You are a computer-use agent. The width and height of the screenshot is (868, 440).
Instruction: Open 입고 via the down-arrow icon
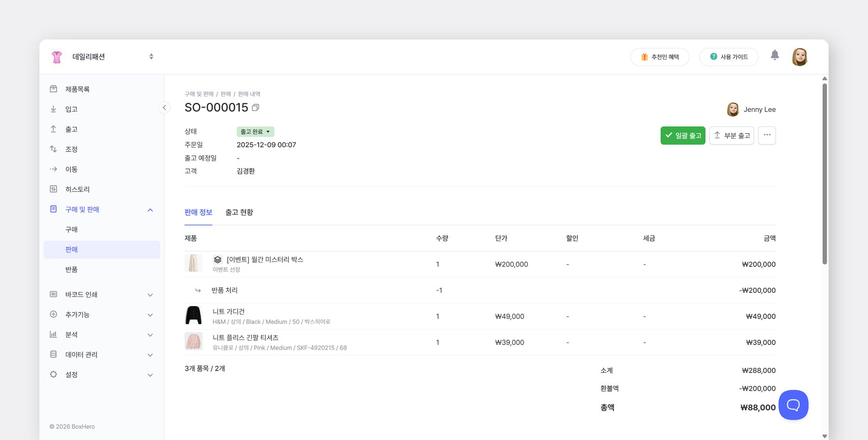tap(54, 109)
